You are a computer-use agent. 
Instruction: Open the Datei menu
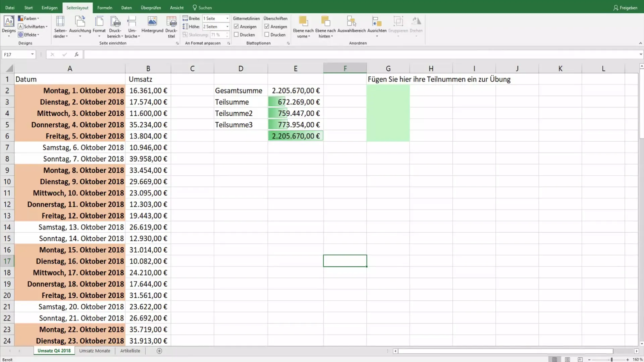pos(10,8)
